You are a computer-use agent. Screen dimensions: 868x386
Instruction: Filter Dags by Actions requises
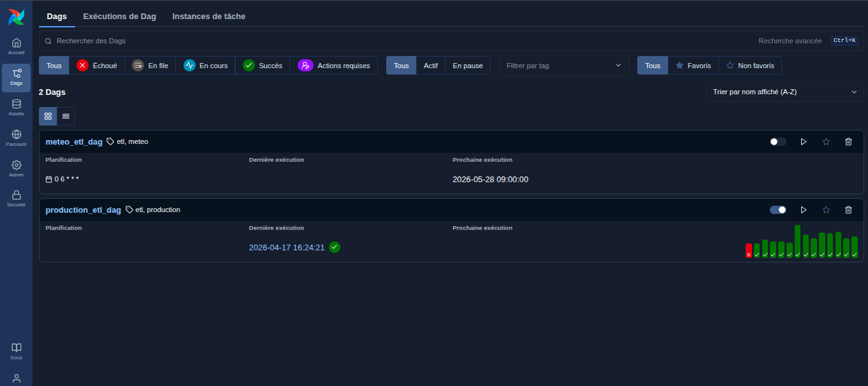pos(334,66)
